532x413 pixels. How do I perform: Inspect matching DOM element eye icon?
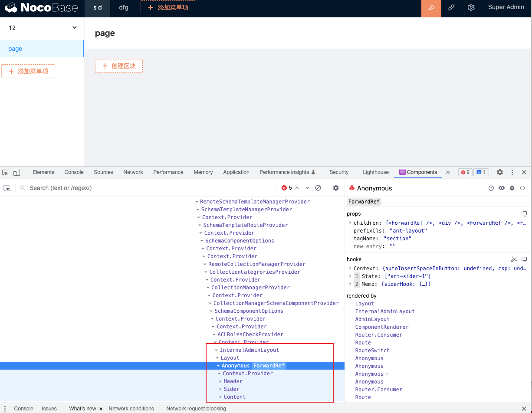pos(502,188)
